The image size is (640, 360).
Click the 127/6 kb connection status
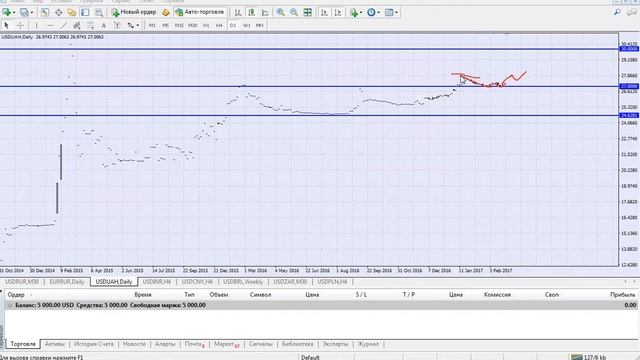pyautogui.click(x=589, y=357)
